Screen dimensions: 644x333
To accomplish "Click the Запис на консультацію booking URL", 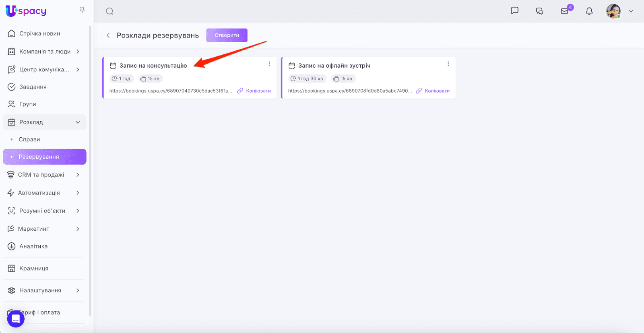I will [171, 91].
